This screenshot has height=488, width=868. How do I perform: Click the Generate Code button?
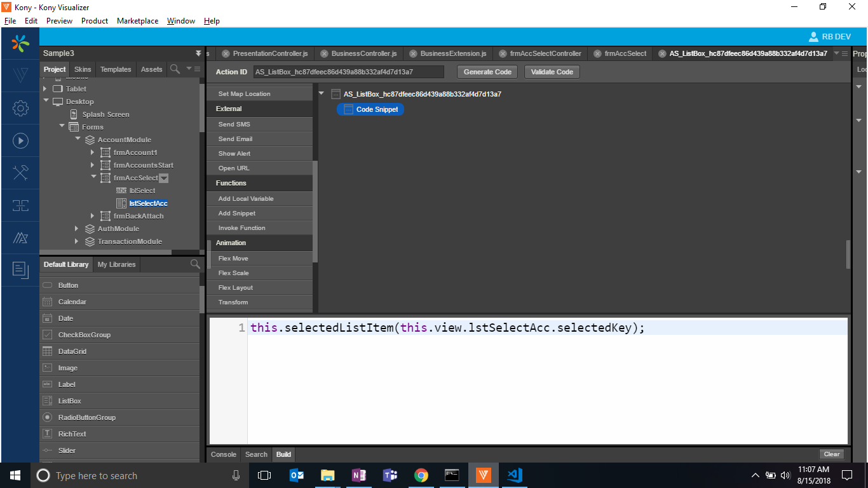(487, 72)
